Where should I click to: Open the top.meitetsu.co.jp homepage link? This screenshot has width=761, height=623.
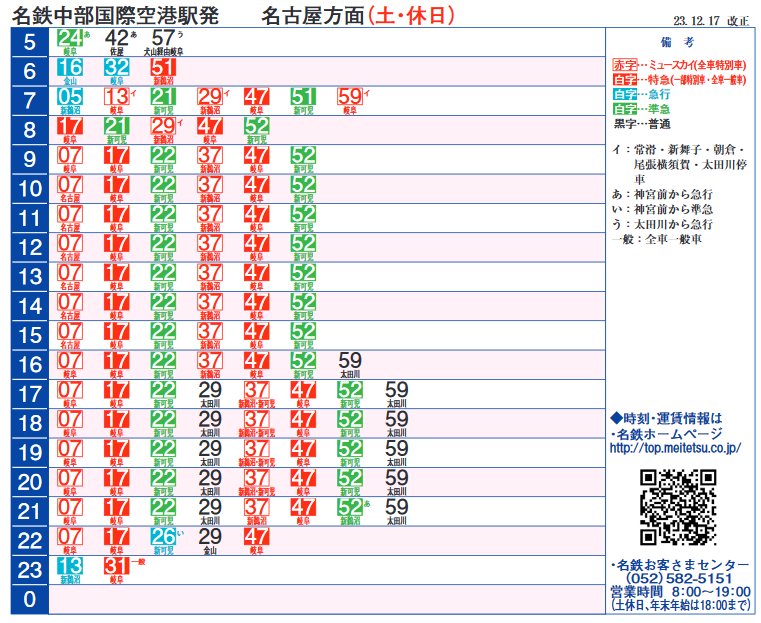tap(675, 450)
